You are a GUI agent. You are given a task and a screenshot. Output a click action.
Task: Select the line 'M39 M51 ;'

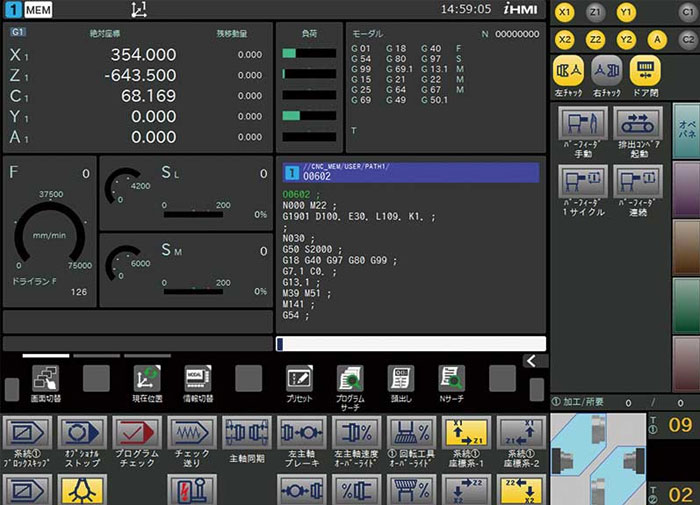(307, 293)
